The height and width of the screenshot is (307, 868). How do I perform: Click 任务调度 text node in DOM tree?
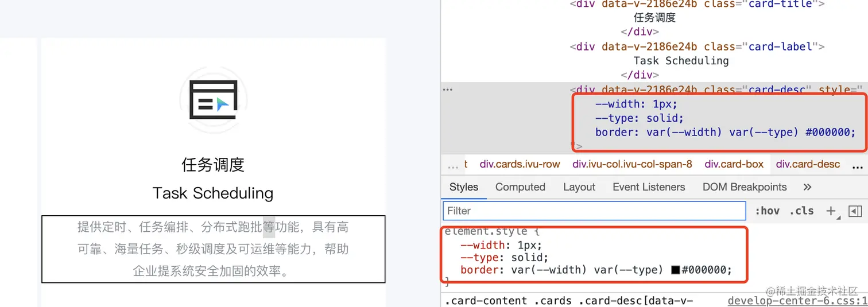click(654, 18)
